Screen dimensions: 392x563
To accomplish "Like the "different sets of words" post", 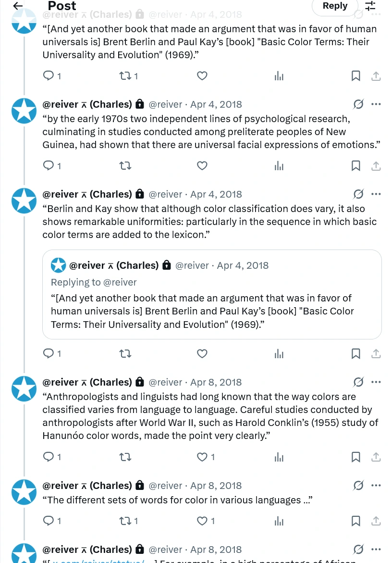I will point(202,521).
